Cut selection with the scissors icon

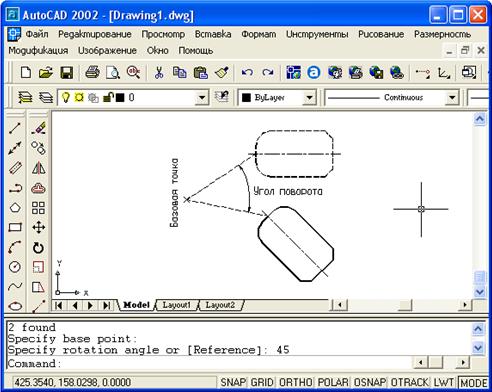tap(159, 72)
